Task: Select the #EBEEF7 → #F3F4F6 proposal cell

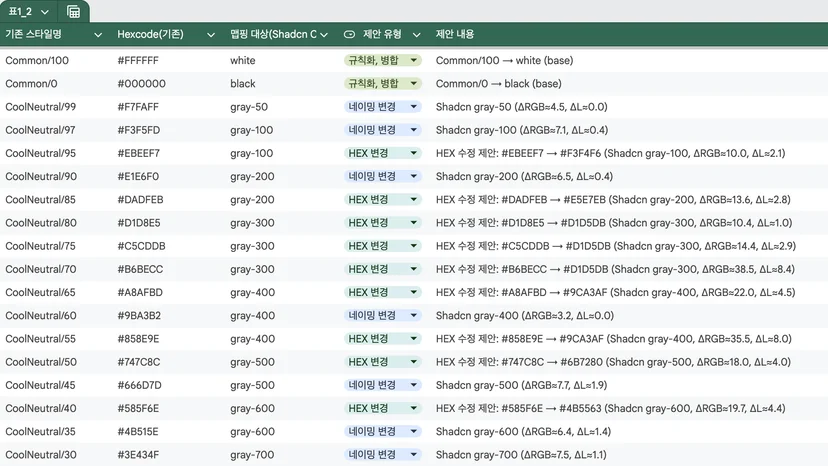Action: pyautogui.click(x=610, y=154)
